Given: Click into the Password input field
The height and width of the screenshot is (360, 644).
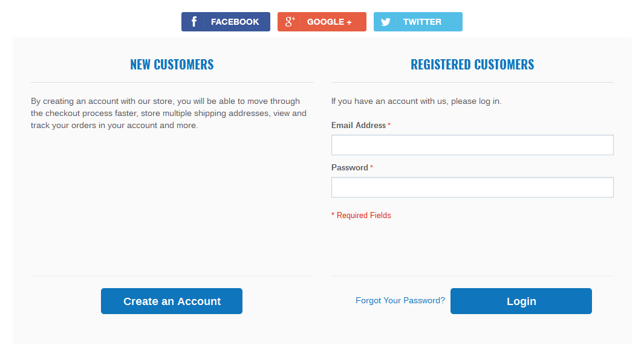Looking at the screenshot, I should pos(472,187).
